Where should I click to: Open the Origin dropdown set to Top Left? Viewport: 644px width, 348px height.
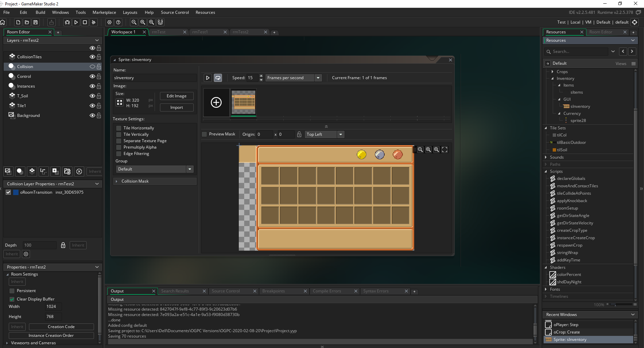tap(341, 134)
